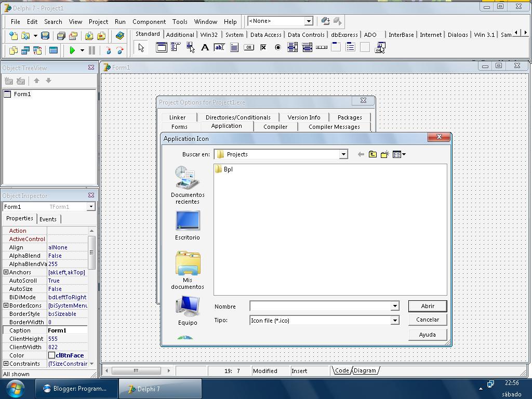Select the PopupMenu component icon

click(190, 47)
